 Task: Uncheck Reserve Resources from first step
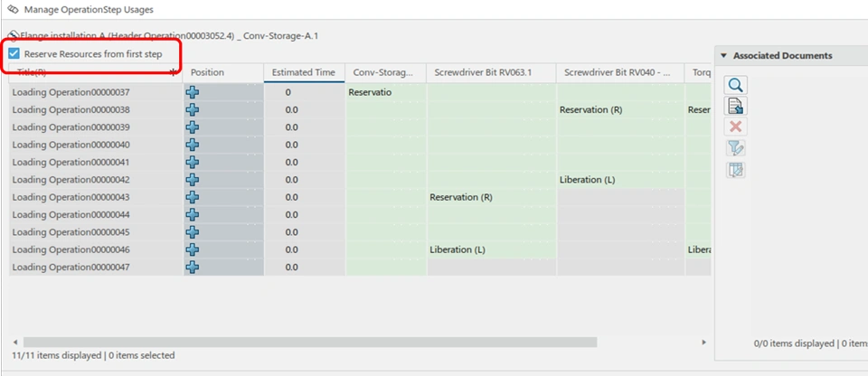(14, 54)
